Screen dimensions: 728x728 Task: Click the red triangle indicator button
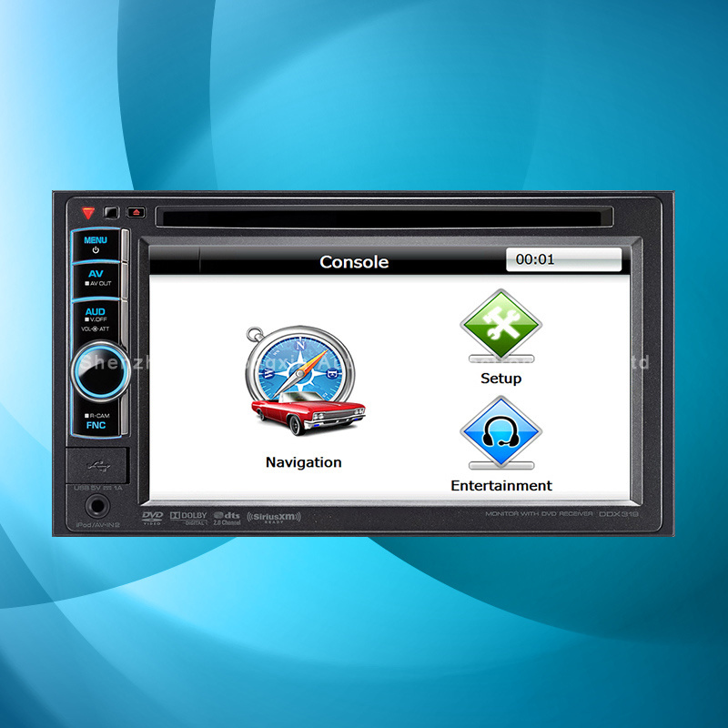[x=88, y=213]
